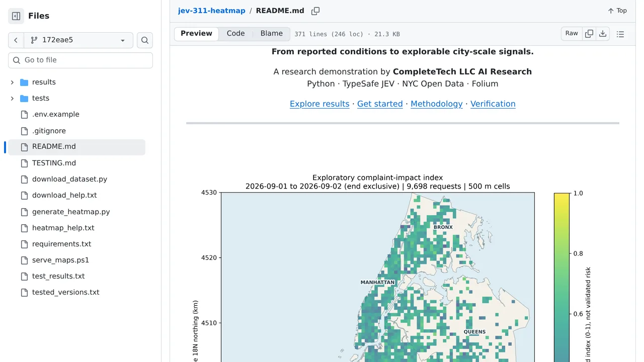Follow the Explore results link
This screenshot has height=362, width=644.
[x=319, y=104]
